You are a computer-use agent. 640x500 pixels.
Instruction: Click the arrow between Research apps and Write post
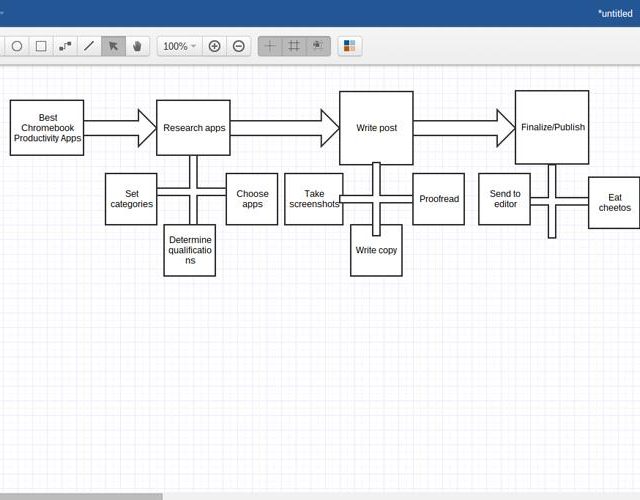pos(285,128)
